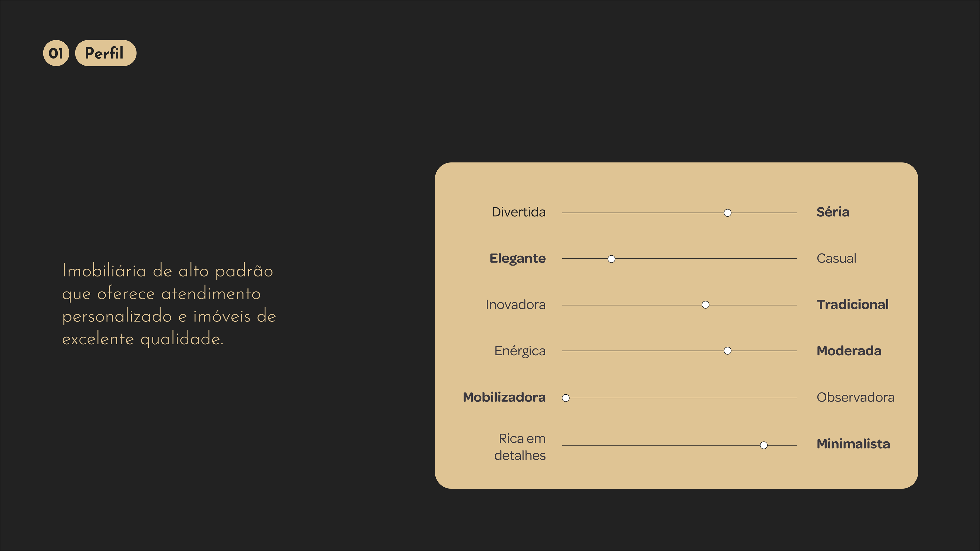This screenshot has width=980, height=551.
Task: Click the bold Minimalista label
Action: [x=853, y=444]
